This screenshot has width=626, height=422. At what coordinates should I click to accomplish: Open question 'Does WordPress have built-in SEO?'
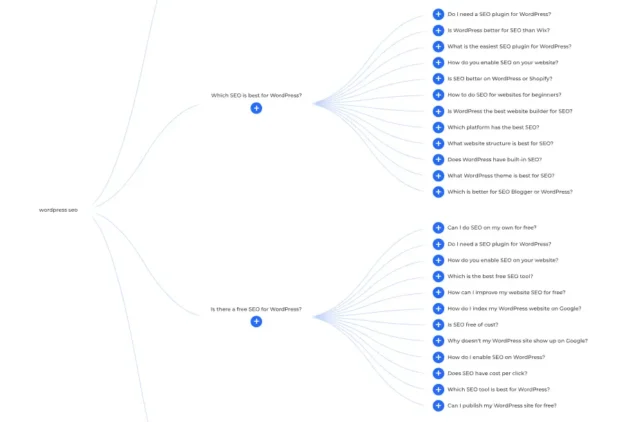(x=495, y=160)
